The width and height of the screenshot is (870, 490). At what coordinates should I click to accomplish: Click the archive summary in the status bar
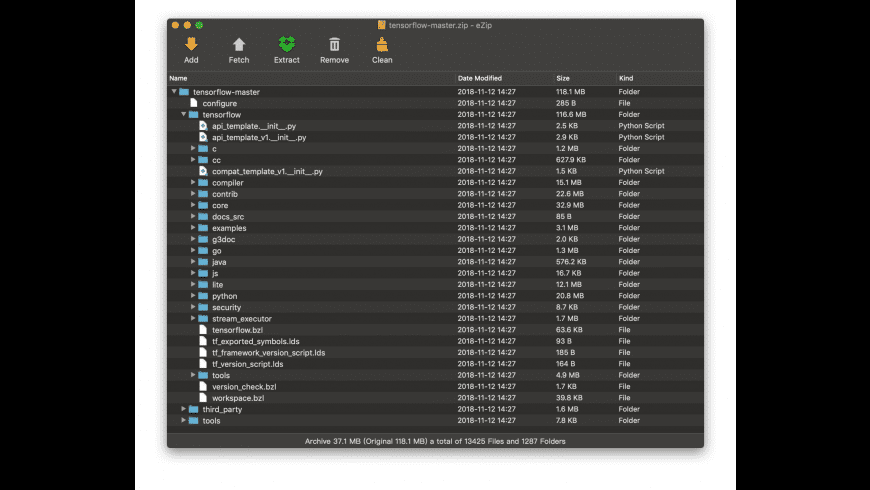coord(435,441)
